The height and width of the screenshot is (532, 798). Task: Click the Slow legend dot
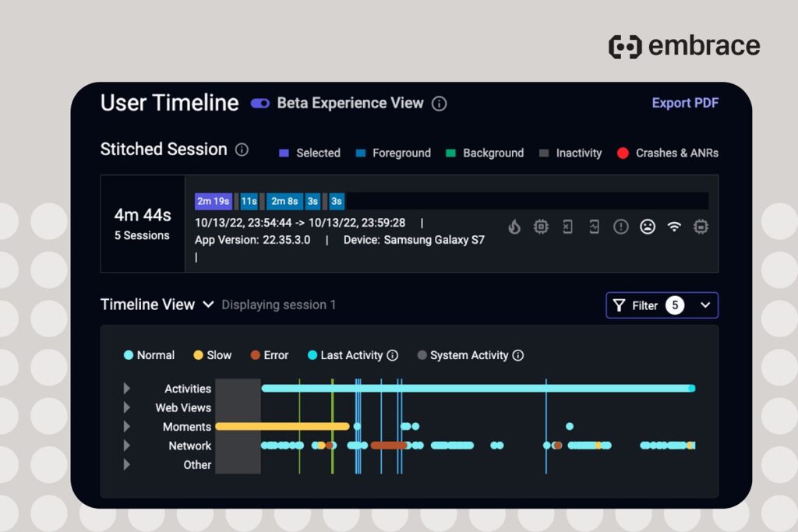pos(199,355)
